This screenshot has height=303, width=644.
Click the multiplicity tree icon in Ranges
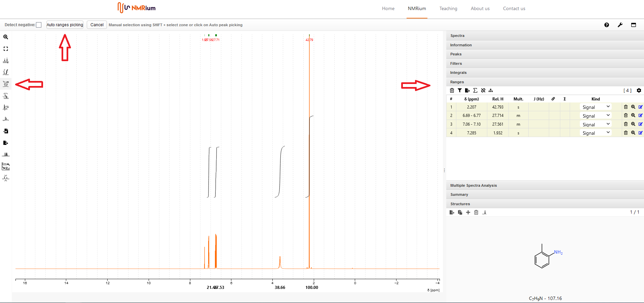coord(491,90)
